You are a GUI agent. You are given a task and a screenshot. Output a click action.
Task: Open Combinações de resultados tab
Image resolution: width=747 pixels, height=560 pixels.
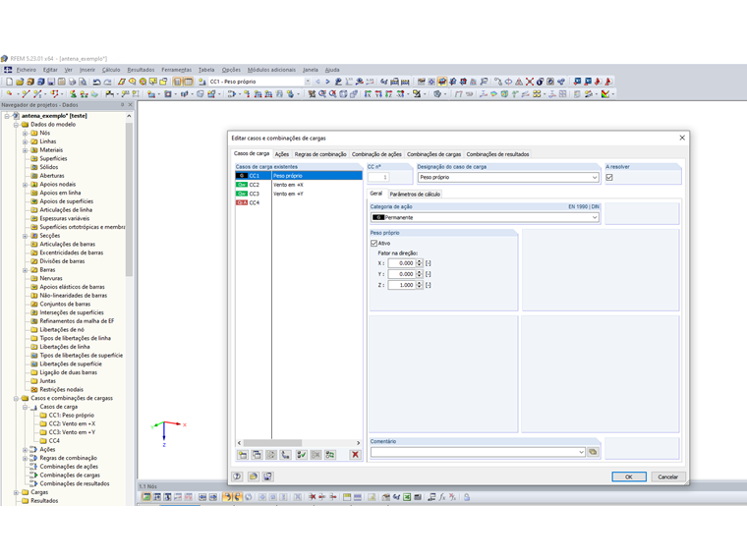[x=497, y=154]
